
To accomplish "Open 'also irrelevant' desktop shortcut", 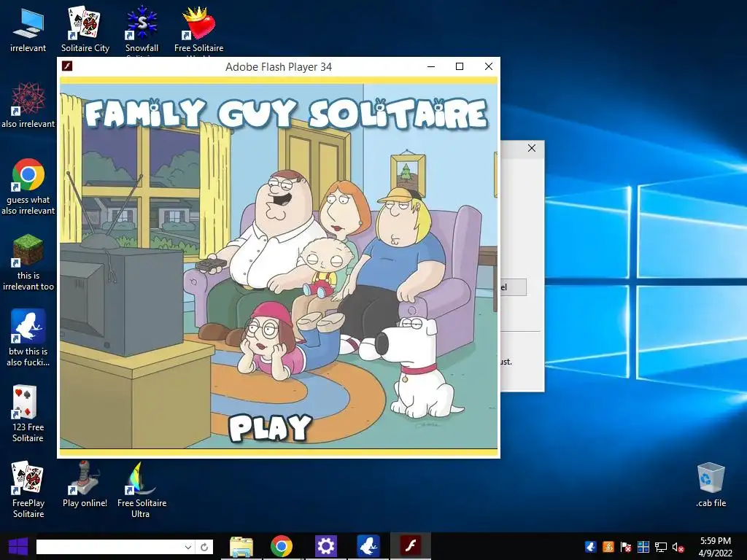I will pos(28,105).
